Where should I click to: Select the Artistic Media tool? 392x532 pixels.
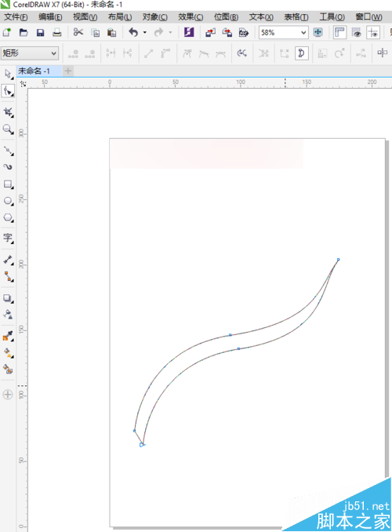(8, 167)
